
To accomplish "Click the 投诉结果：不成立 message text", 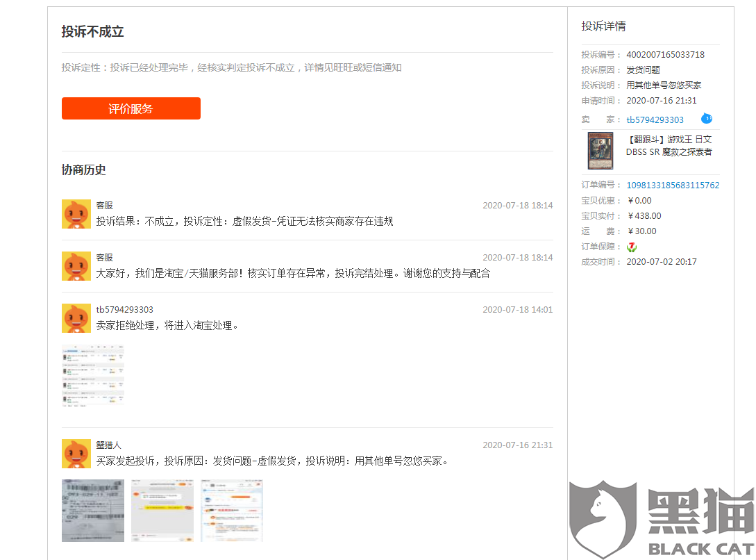I will 245,222.
